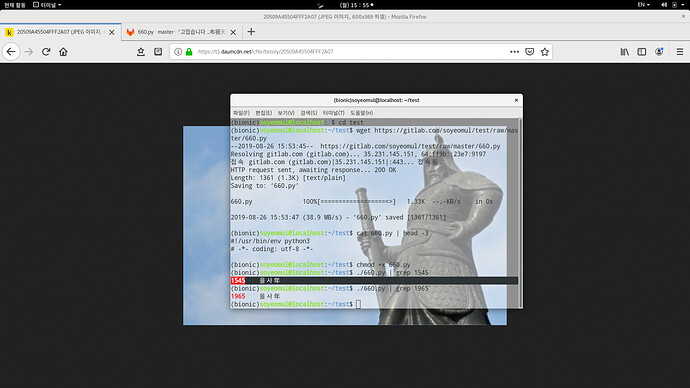Toggle the Firefox sidebar view
The width and height of the screenshot is (690, 388).
642,52
